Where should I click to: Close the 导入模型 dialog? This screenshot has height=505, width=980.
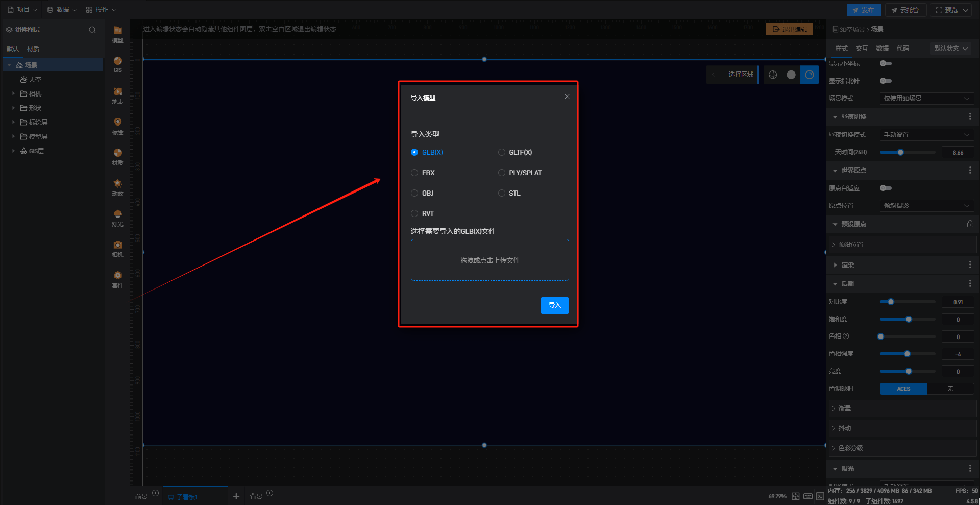pos(567,97)
